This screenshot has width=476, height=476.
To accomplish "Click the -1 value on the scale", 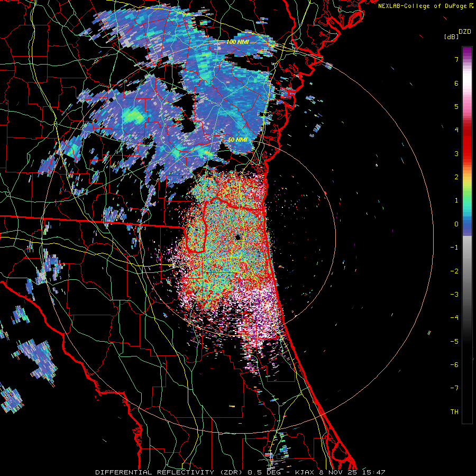I will (454, 248).
